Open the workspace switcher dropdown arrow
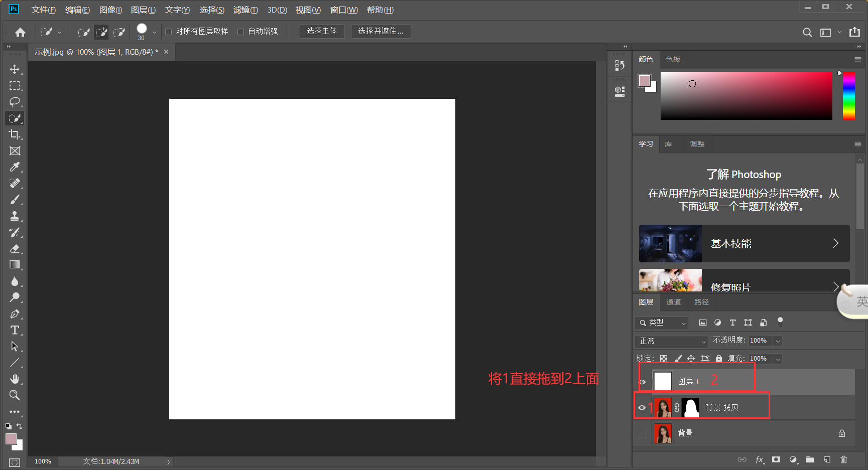 [x=839, y=33]
